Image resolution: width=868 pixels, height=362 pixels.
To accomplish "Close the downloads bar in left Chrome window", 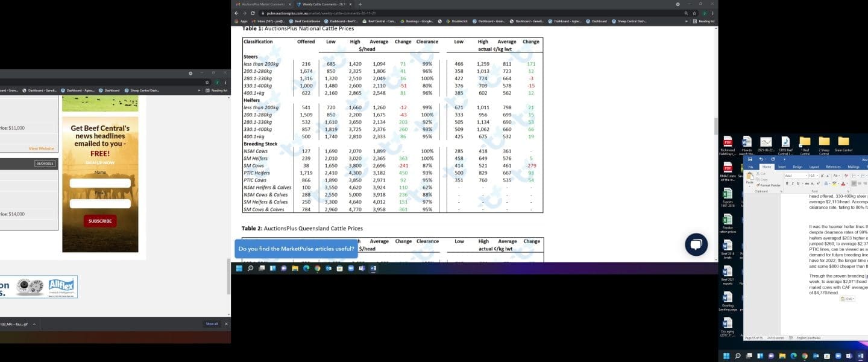I will pos(226,324).
